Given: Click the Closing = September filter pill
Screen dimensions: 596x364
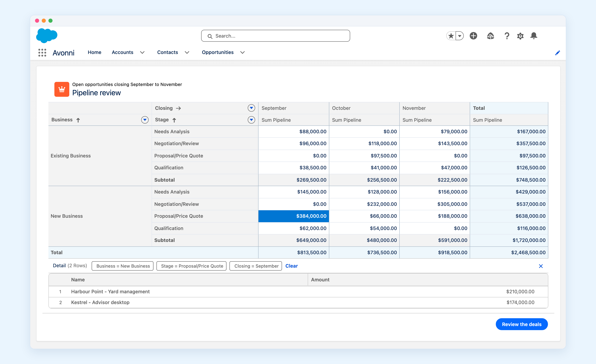Looking at the screenshot, I should tap(256, 266).
